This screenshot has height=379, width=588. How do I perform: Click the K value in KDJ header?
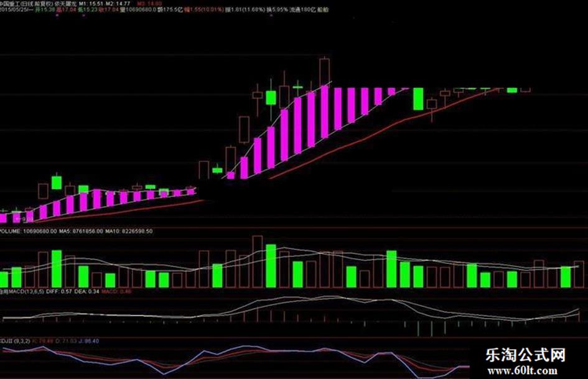[43, 341]
